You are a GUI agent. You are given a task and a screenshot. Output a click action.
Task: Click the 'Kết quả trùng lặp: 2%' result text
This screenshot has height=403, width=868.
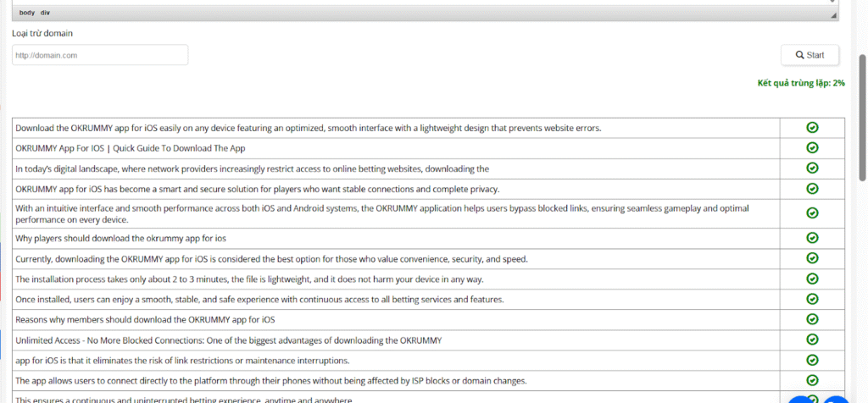800,83
